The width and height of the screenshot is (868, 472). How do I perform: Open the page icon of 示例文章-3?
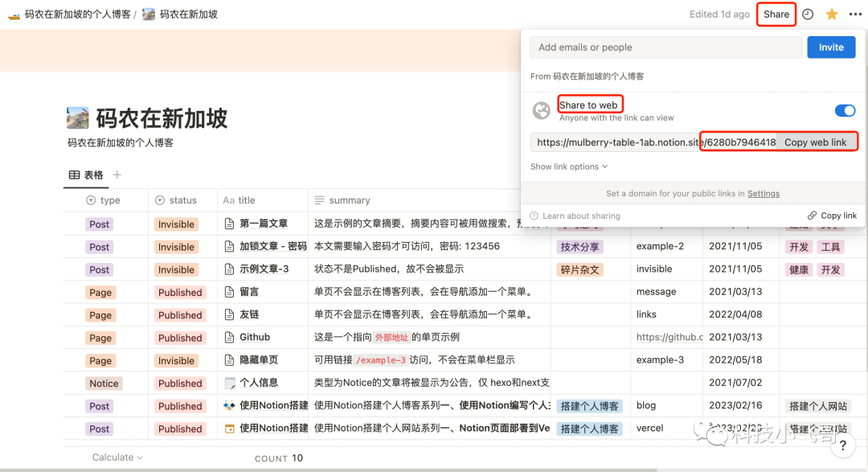coord(229,269)
